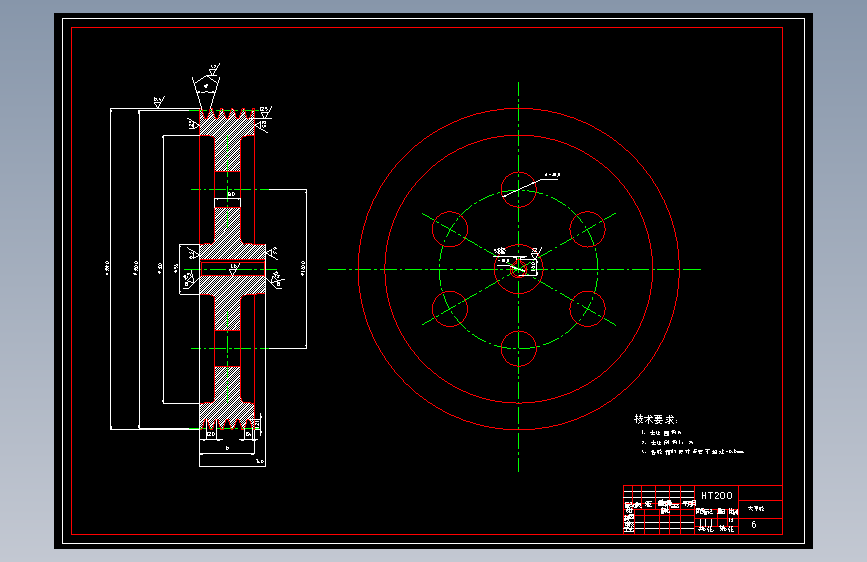This screenshot has width=867, height=562.
Task: Select the lower-left bolt hole circle
Action: click(450, 309)
